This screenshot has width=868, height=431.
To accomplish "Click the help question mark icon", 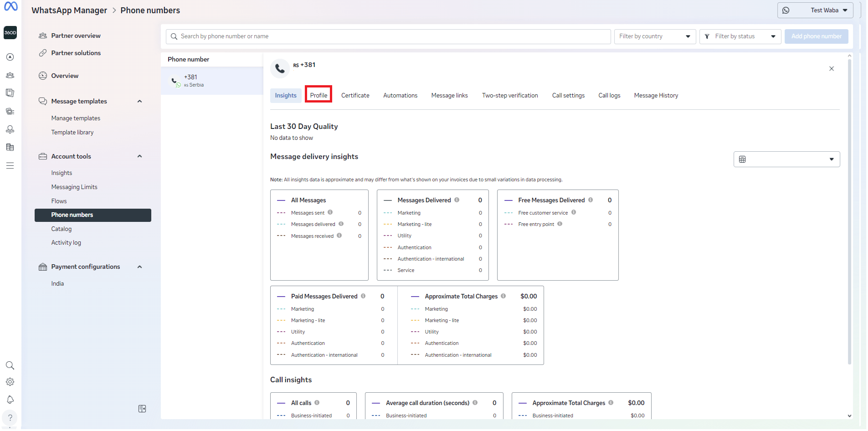I will pos(10,418).
